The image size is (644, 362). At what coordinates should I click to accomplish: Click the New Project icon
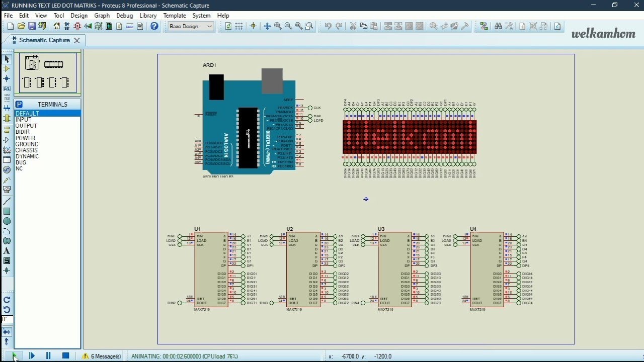pyautogui.click(x=11, y=26)
